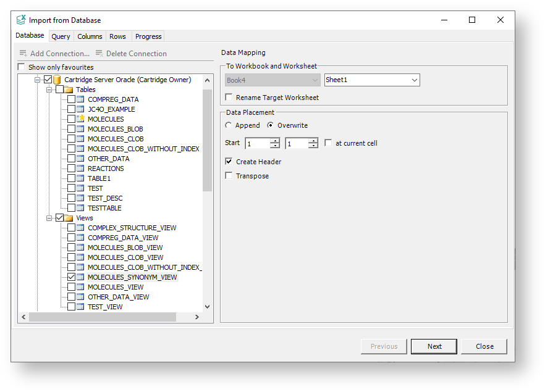545x392 pixels.
Task: Collapse the Tables tree node
Action: [49, 90]
